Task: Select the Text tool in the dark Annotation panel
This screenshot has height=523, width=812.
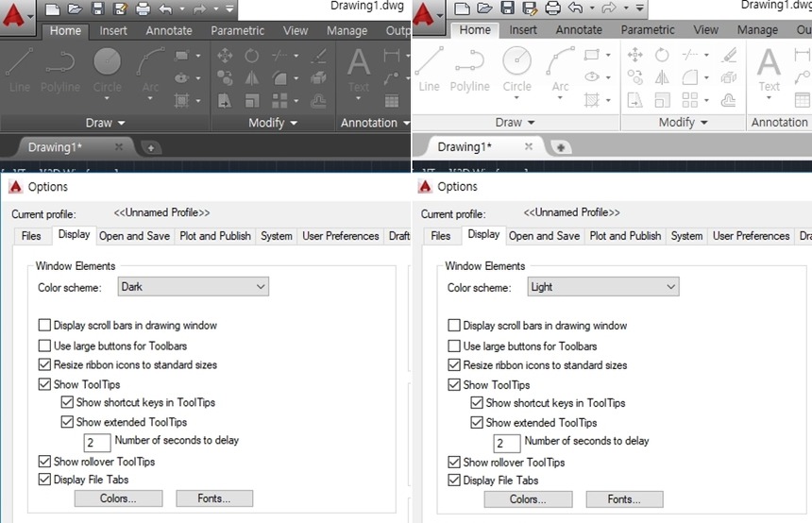Action: point(359,72)
